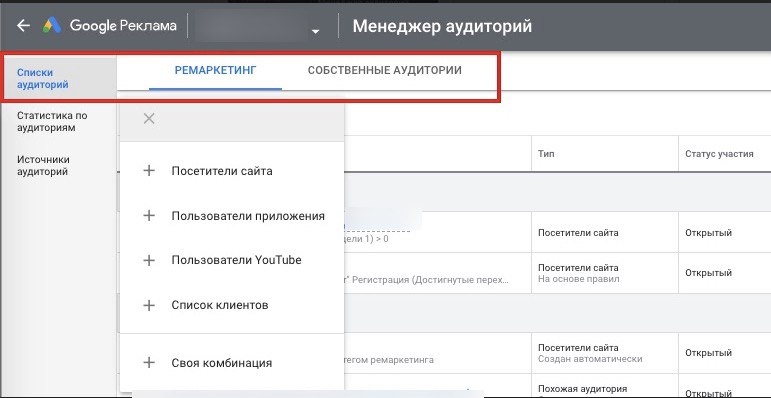
Task: Open Статистика по аудиториям in sidebar
Action: 52,122
